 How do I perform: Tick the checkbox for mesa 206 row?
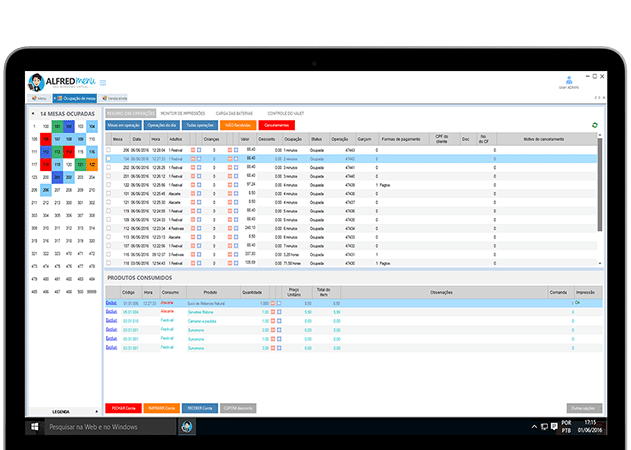(109, 149)
